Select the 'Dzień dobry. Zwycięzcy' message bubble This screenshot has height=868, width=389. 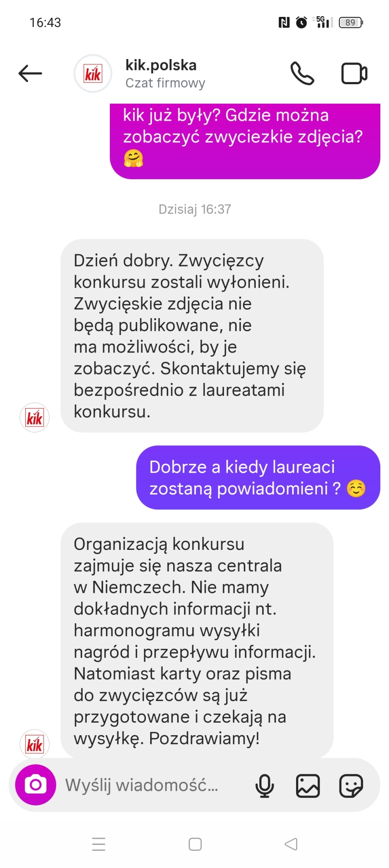pyautogui.click(x=192, y=335)
